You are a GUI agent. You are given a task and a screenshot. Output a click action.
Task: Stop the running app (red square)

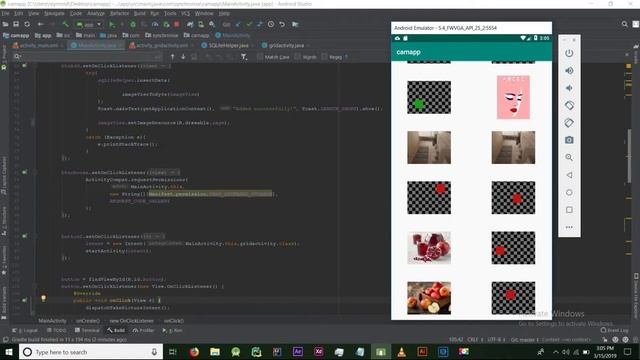pos(177,24)
